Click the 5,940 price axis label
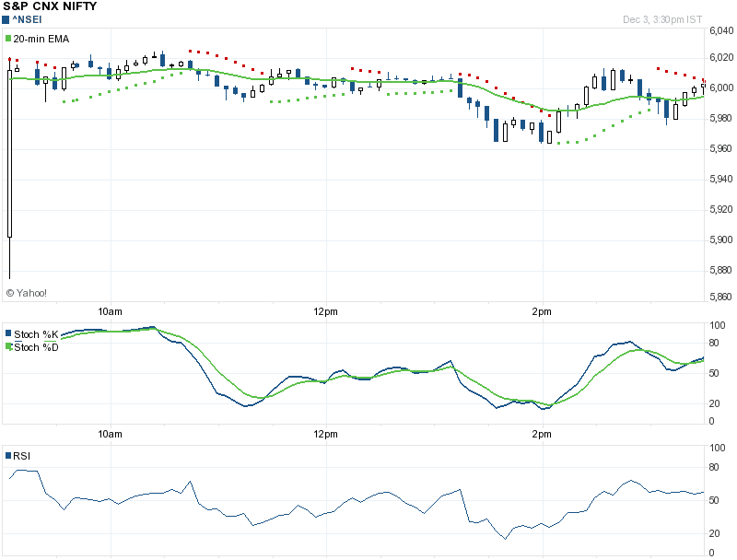Image resolution: width=737 pixels, height=560 pixels. tap(721, 179)
